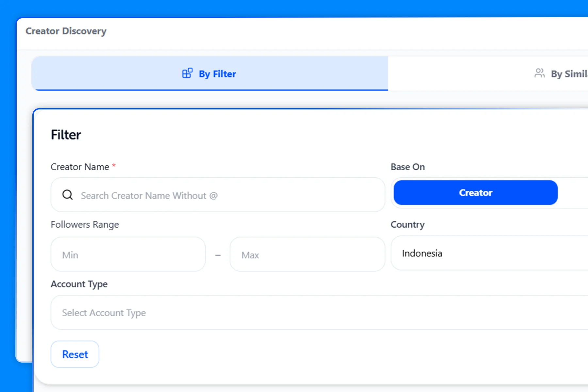Open the Select Account Type dropdown
The image size is (588, 392).
point(319,313)
